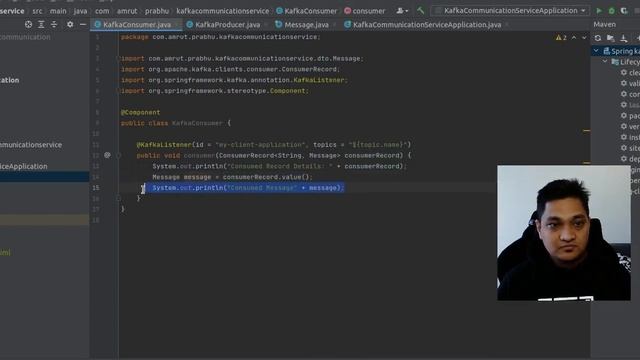The image size is (640, 360).
Task: Switch to the KafkaConsumer.java tab
Action: [137, 24]
